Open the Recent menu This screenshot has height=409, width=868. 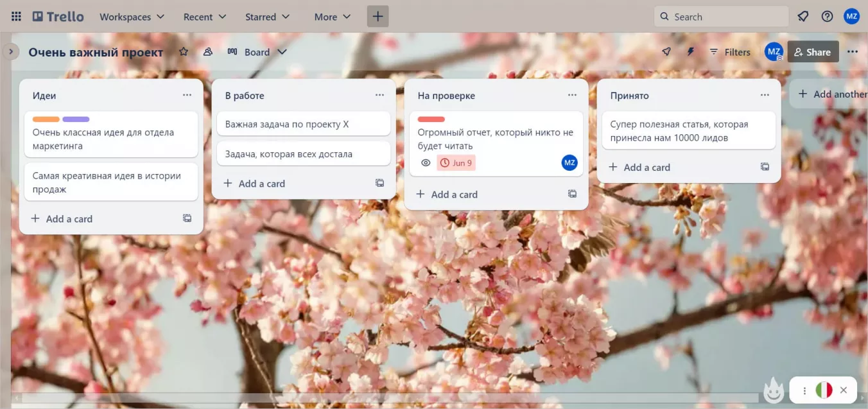click(205, 17)
